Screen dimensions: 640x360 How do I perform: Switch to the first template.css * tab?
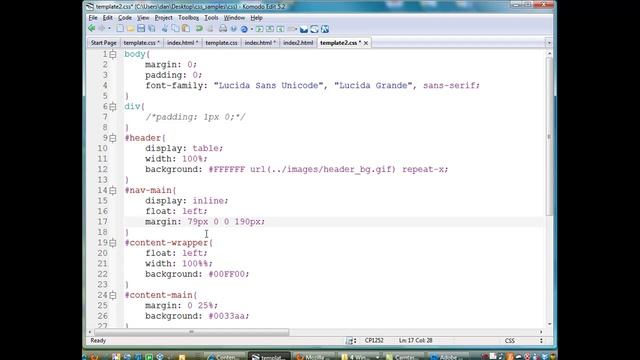[x=141, y=43]
